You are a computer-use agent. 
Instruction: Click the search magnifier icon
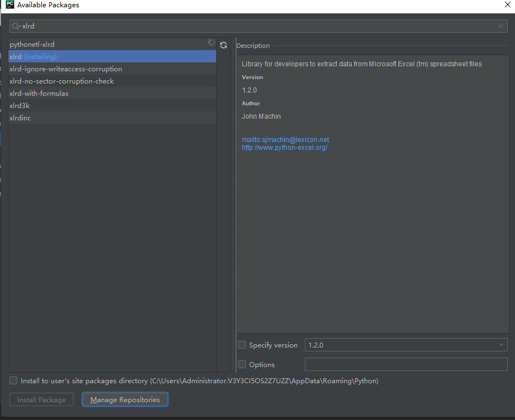16,26
